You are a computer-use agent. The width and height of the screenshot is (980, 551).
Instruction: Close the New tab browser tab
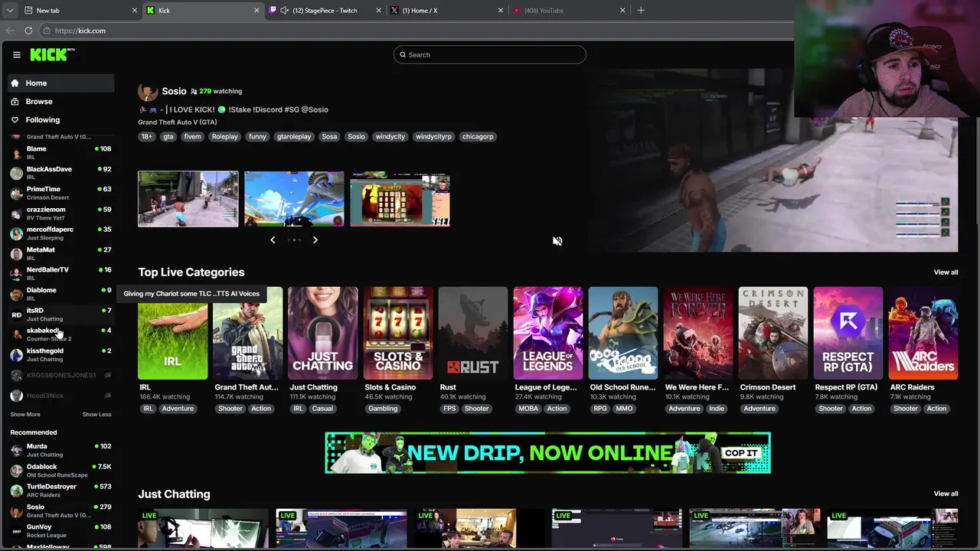click(135, 10)
